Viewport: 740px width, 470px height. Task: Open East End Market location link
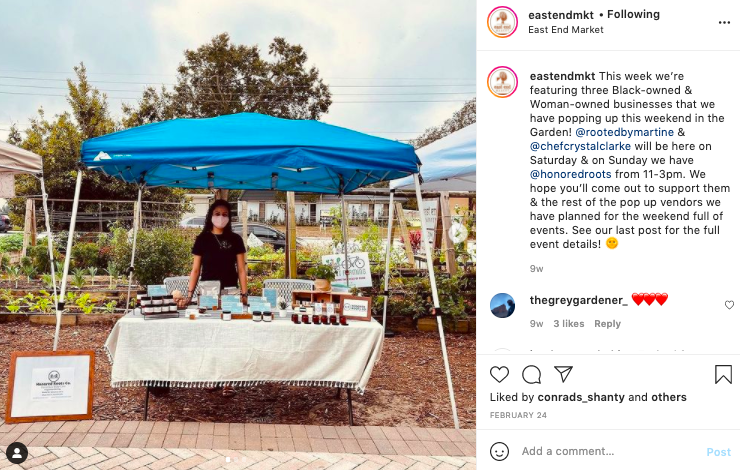(565, 30)
